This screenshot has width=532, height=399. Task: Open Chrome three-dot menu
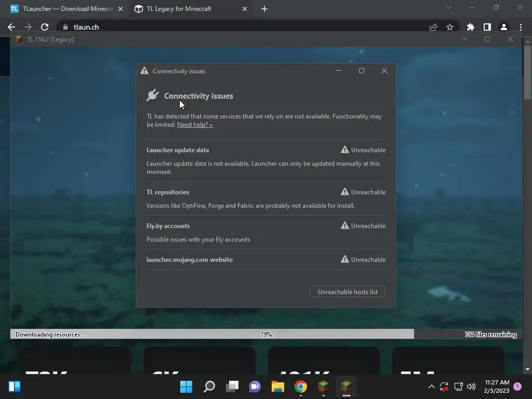pyautogui.click(x=521, y=27)
